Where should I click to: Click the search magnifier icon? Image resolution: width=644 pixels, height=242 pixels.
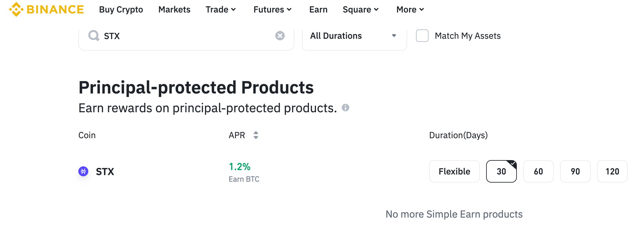click(x=93, y=36)
